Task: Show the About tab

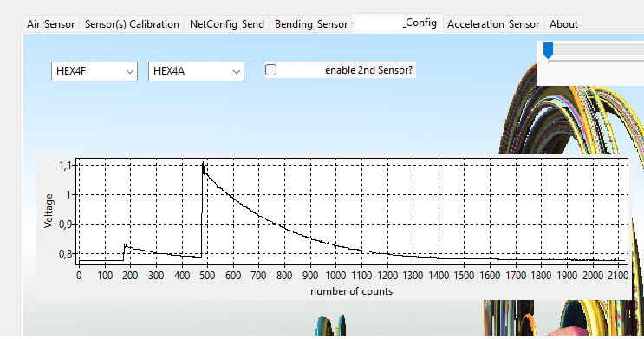Action: click(x=563, y=24)
